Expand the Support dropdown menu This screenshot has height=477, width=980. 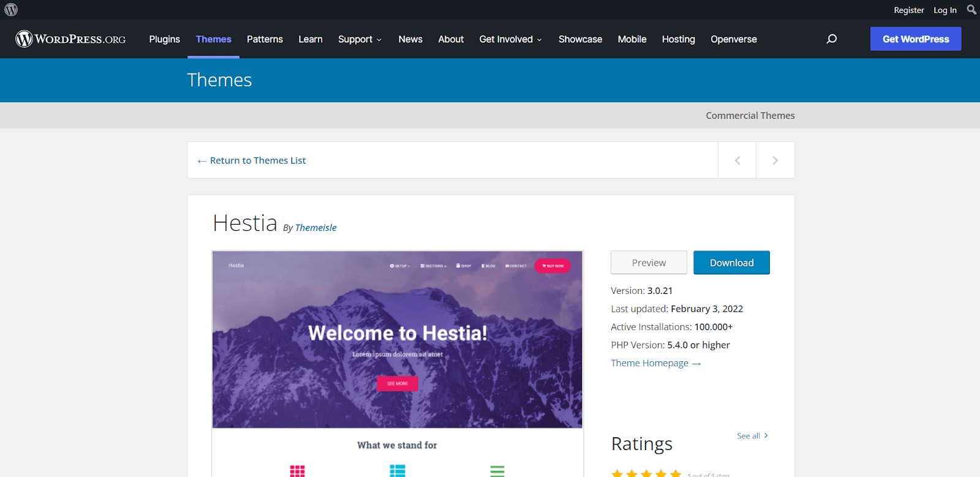pos(360,39)
